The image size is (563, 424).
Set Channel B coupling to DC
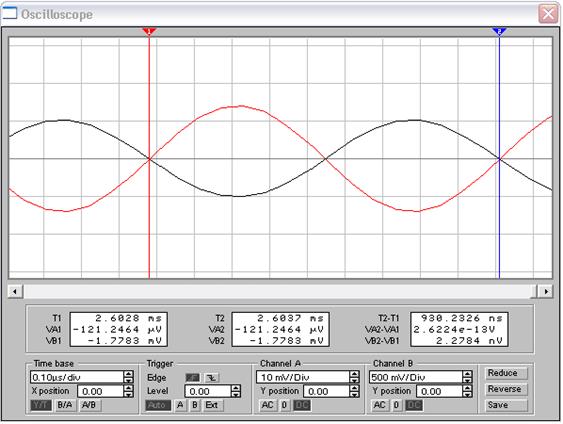[x=414, y=405]
